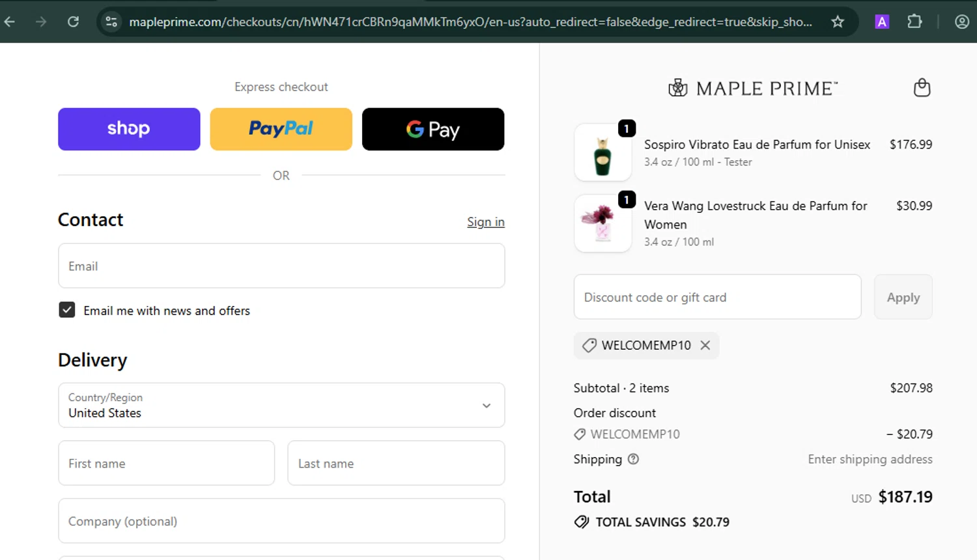Open the browser extensions puzzle icon
977x560 pixels.
coord(914,21)
